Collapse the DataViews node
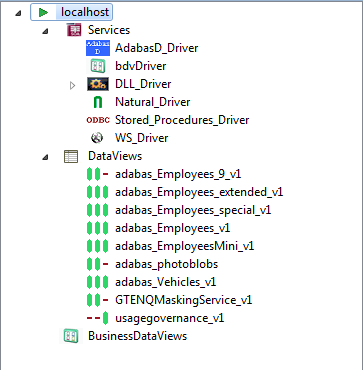The width and height of the screenshot is (363, 370). 45,157
